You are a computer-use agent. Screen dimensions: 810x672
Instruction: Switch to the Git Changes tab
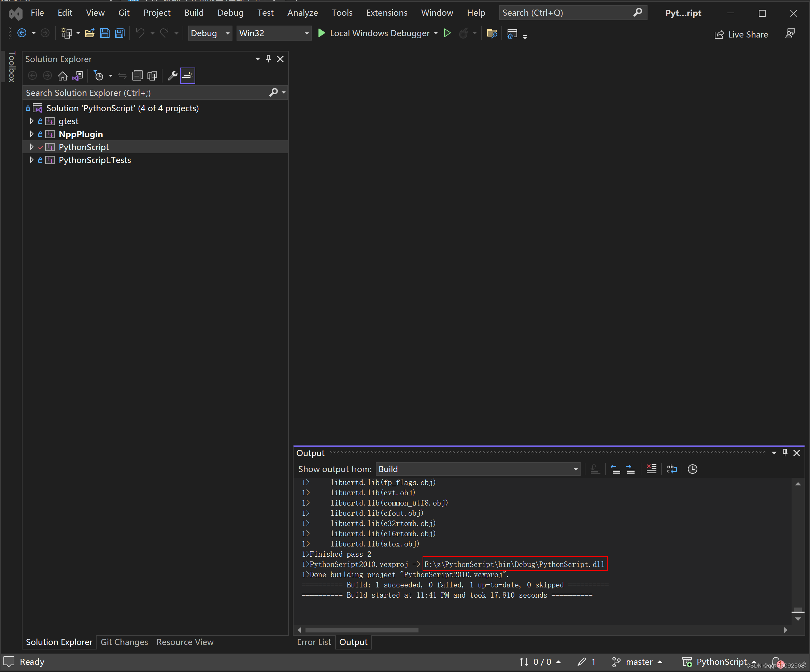tap(124, 642)
